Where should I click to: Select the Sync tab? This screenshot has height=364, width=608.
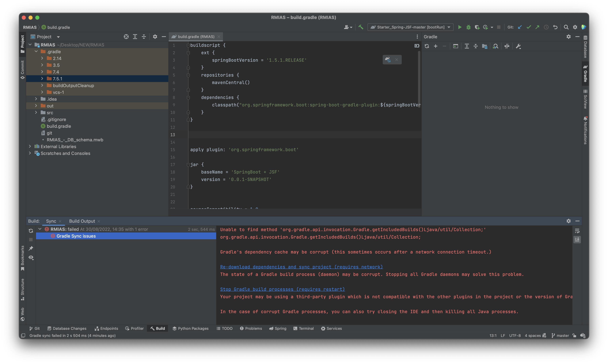pyautogui.click(x=51, y=221)
